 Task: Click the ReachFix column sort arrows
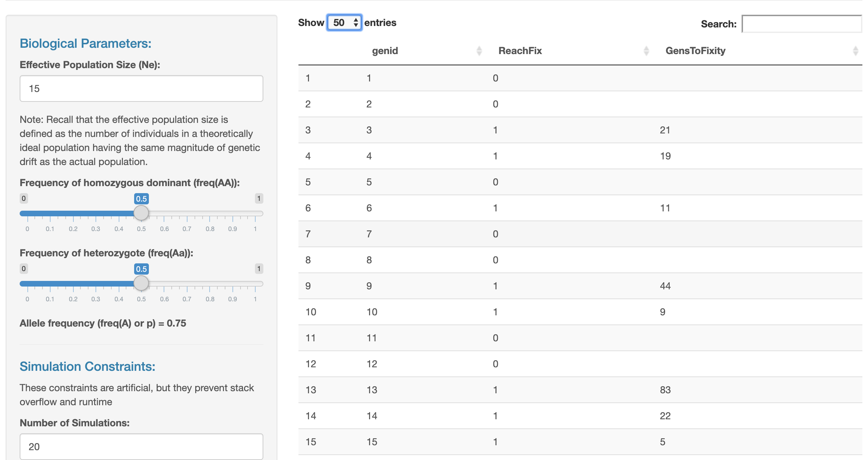tap(646, 51)
